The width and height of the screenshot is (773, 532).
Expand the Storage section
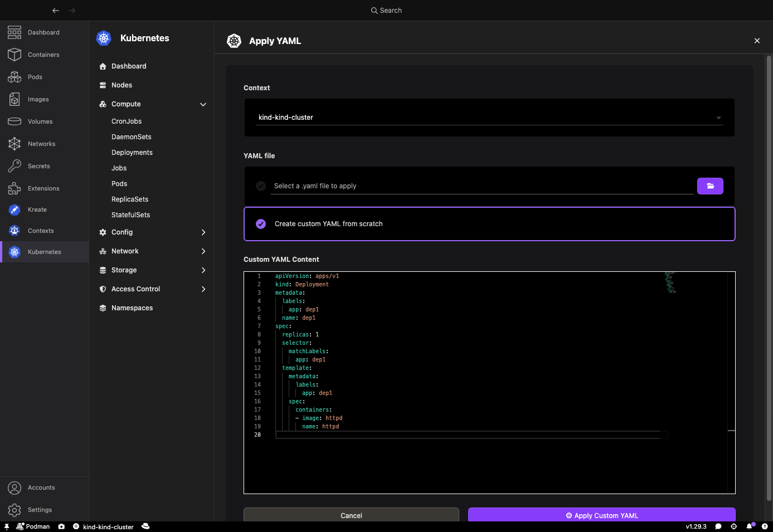coord(152,270)
